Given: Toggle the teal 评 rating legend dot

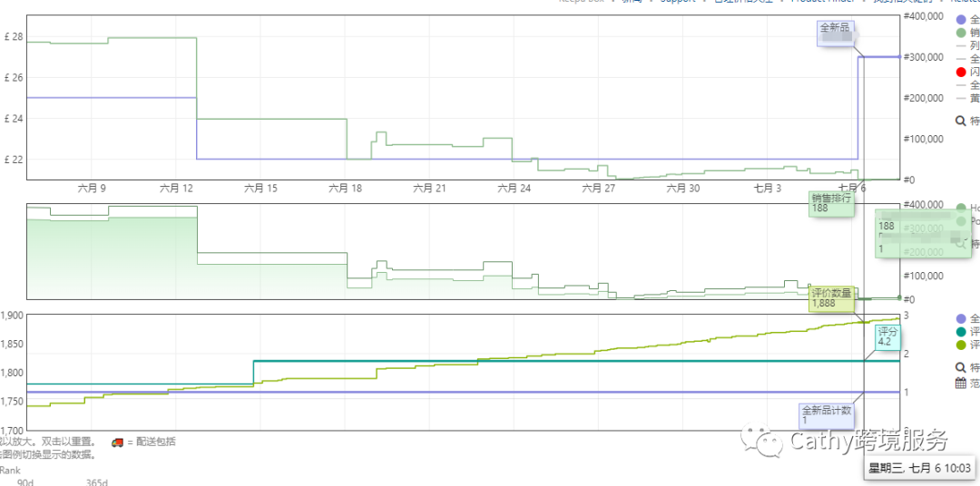Looking at the screenshot, I should pos(961,332).
